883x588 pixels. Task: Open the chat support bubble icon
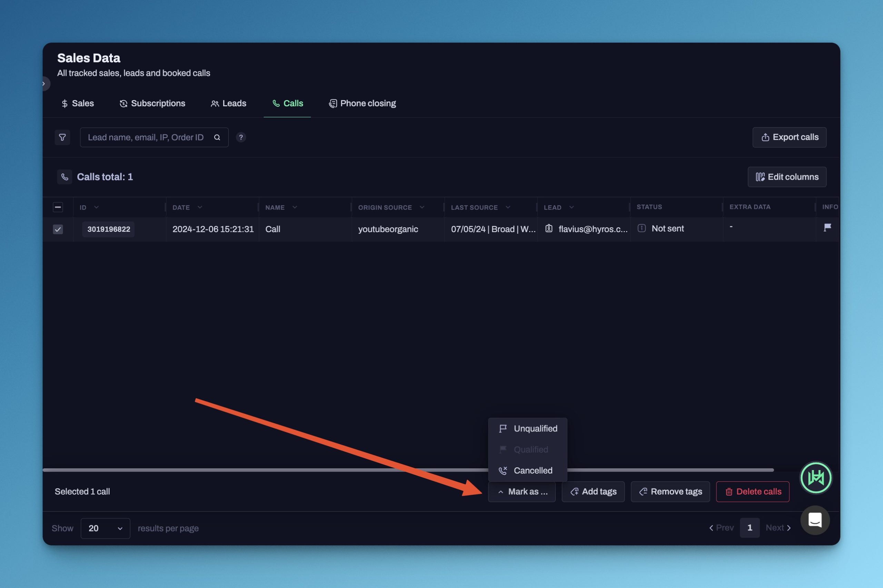[815, 520]
